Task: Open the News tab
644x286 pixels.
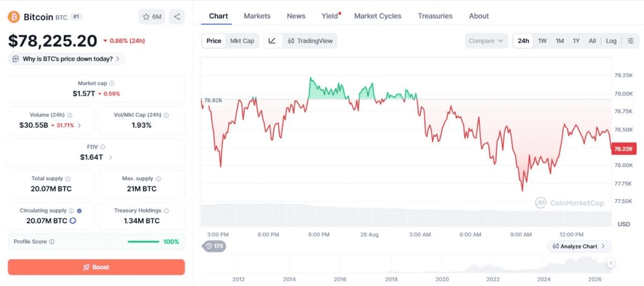Action: (296, 16)
